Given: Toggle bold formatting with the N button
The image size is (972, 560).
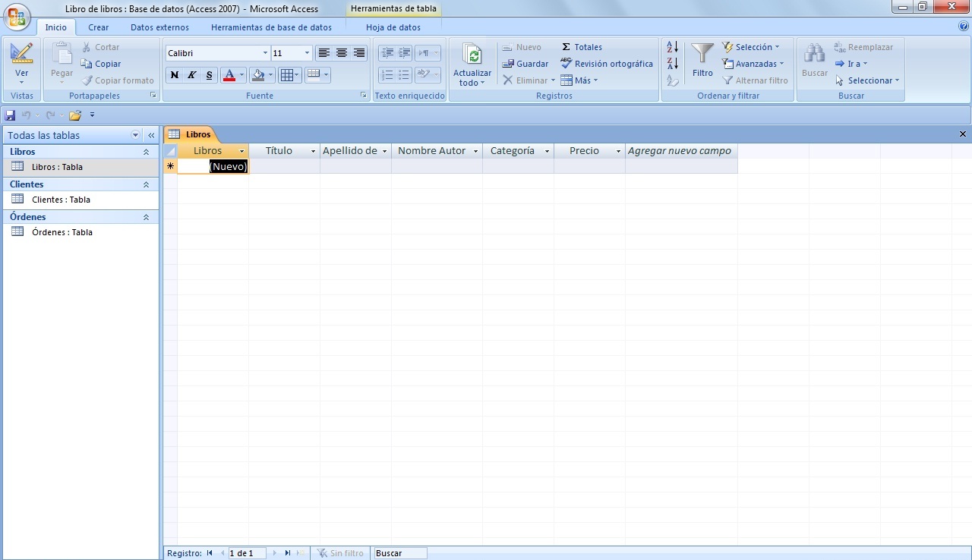Looking at the screenshot, I should point(173,75).
